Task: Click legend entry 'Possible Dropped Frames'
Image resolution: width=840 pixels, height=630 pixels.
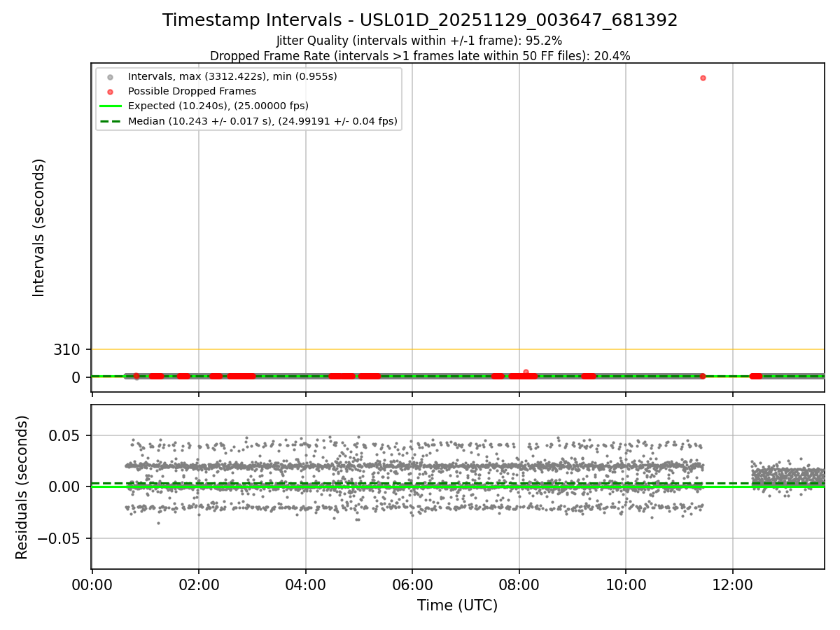Action: (192, 91)
